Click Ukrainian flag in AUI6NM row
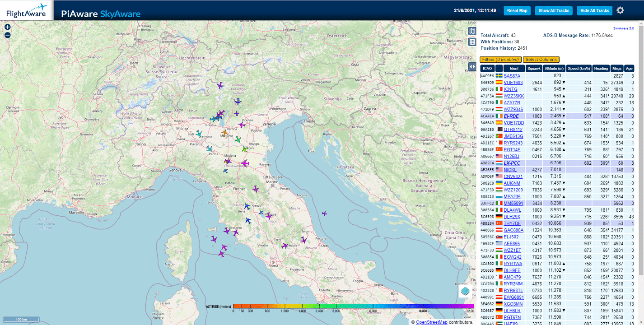The height and width of the screenshot is (325, 644). tap(499, 183)
